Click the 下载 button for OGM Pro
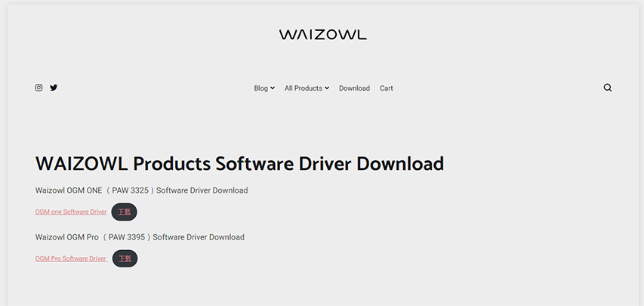Viewport: 644px width, 306px height. (125, 258)
